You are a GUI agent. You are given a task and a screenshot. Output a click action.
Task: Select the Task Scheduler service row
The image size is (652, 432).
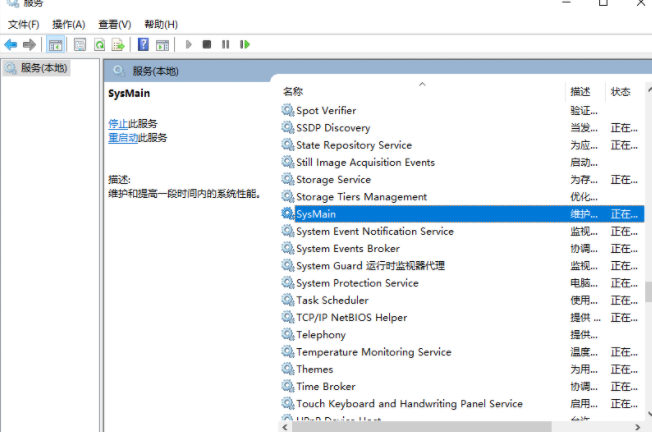(332, 300)
